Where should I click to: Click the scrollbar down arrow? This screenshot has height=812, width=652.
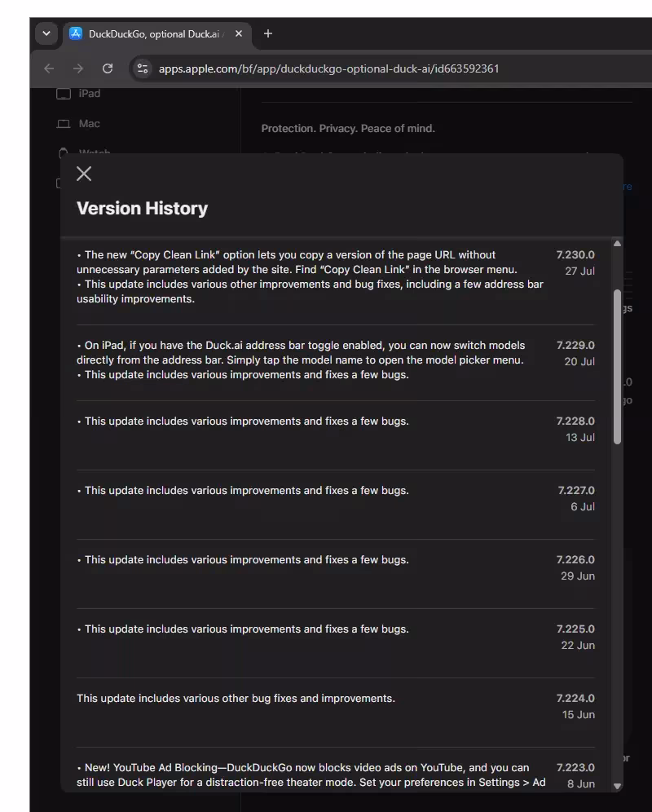pyautogui.click(x=617, y=786)
